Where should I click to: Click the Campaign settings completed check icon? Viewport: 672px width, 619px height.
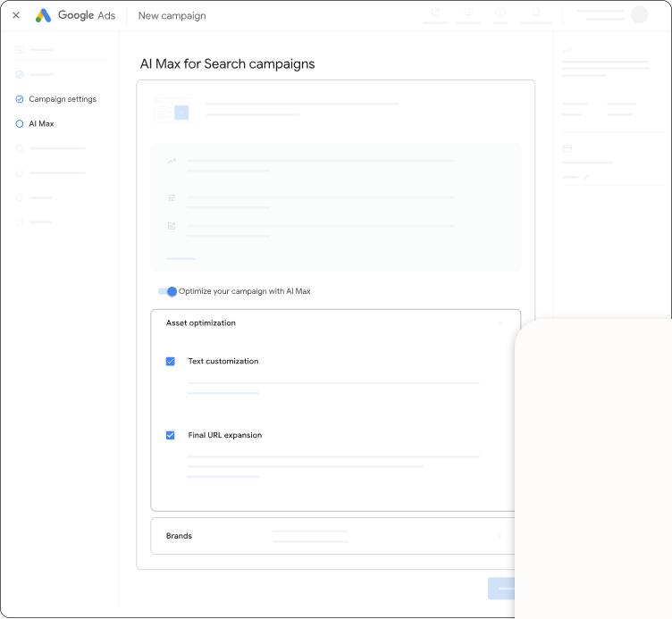[x=20, y=99]
